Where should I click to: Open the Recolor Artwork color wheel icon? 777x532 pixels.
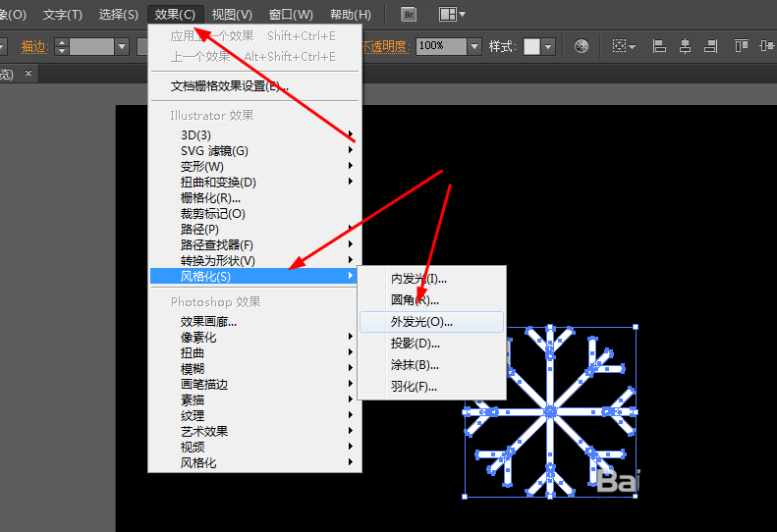click(x=582, y=46)
